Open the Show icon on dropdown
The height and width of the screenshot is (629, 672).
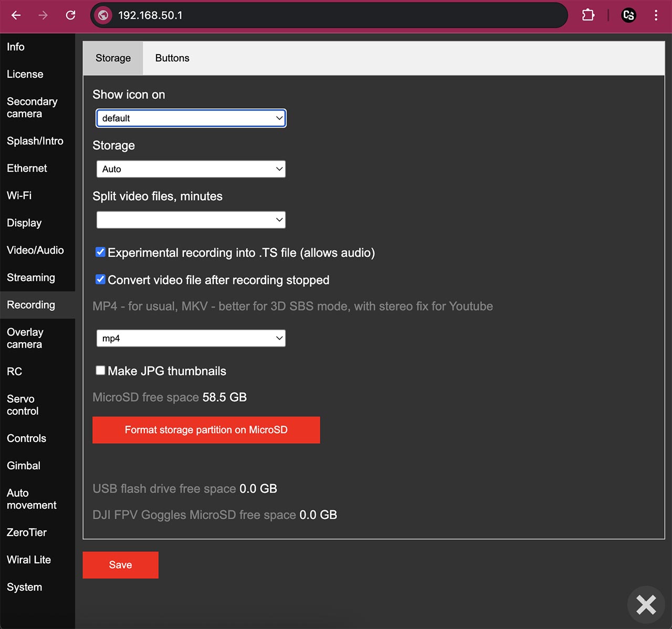(191, 118)
